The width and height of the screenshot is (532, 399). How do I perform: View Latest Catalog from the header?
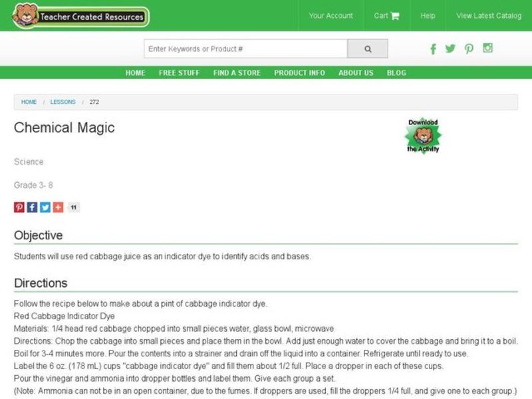pos(487,15)
